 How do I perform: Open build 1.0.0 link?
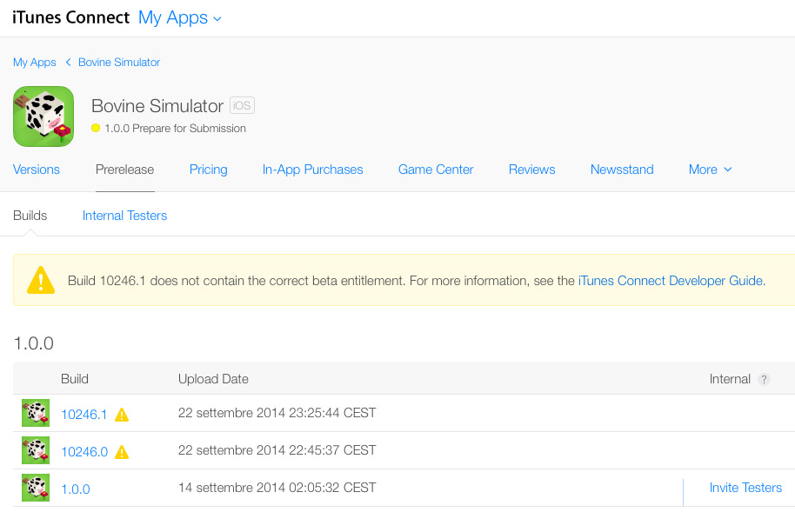76,489
